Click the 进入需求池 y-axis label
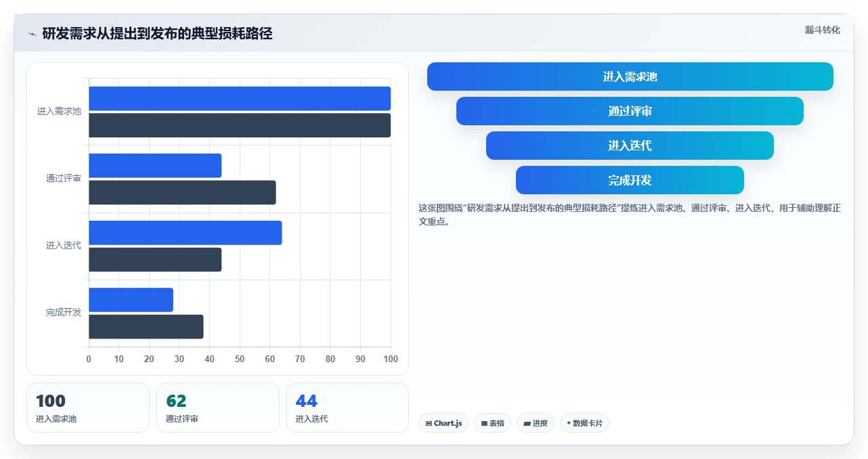Viewport: 868px width, 459px height. pyautogui.click(x=59, y=111)
